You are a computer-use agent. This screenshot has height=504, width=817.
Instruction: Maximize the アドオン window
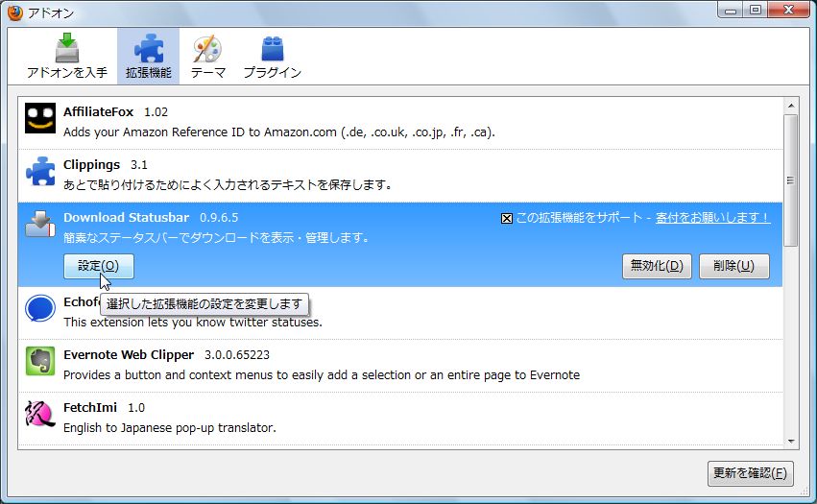tap(756, 11)
